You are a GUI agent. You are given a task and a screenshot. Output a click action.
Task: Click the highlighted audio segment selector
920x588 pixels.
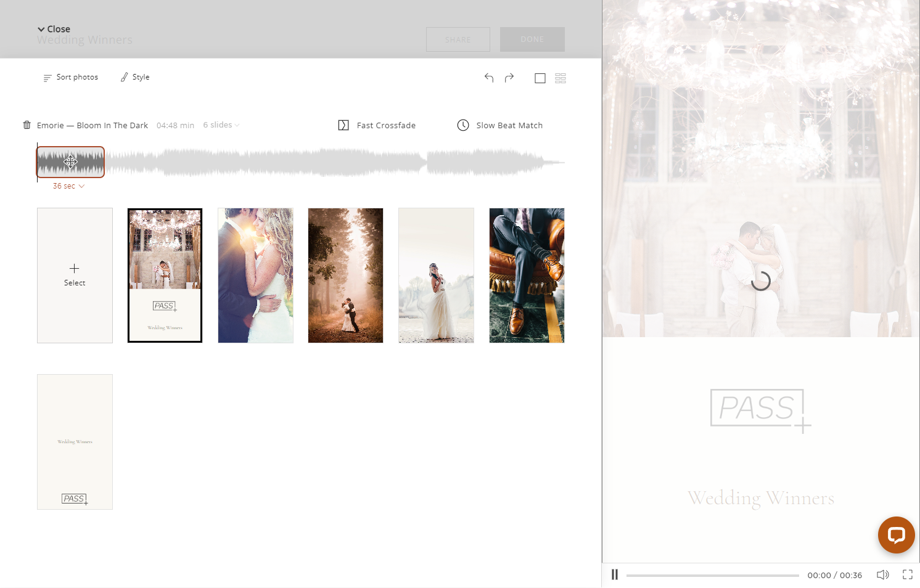[x=70, y=162]
